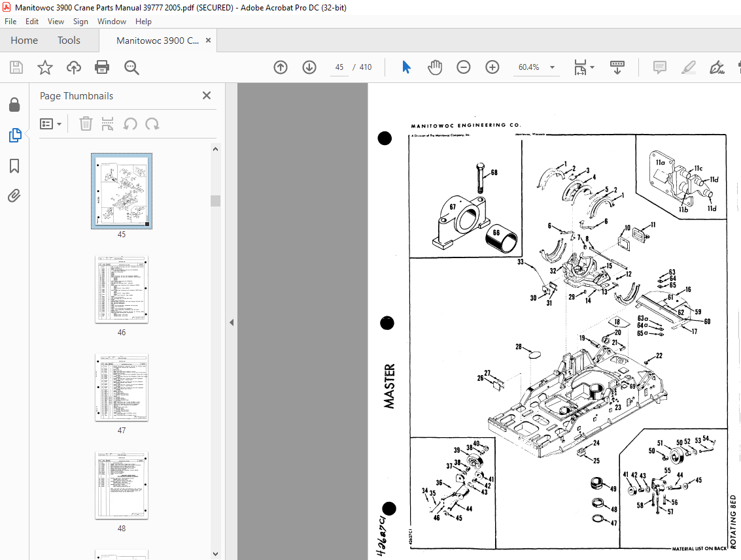This screenshot has height=560, width=741.
Task: Open the Attachments paperclip panel
Action: click(x=14, y=195)
